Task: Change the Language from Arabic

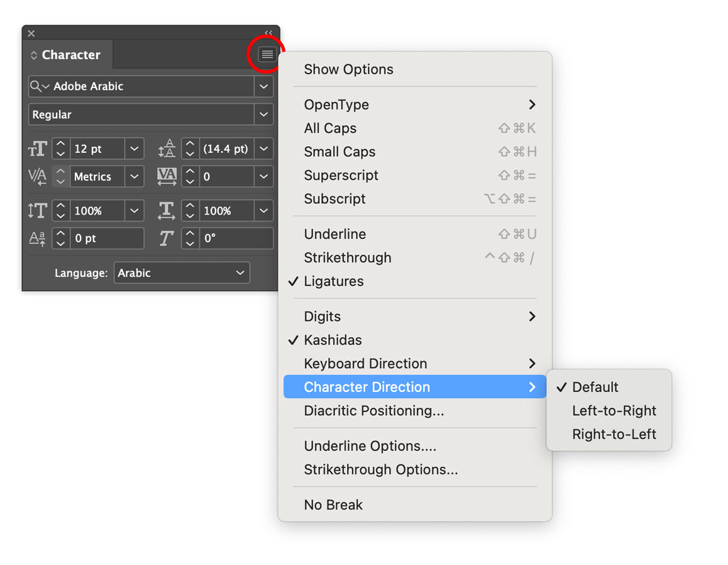Action: (x=182, y=272)
